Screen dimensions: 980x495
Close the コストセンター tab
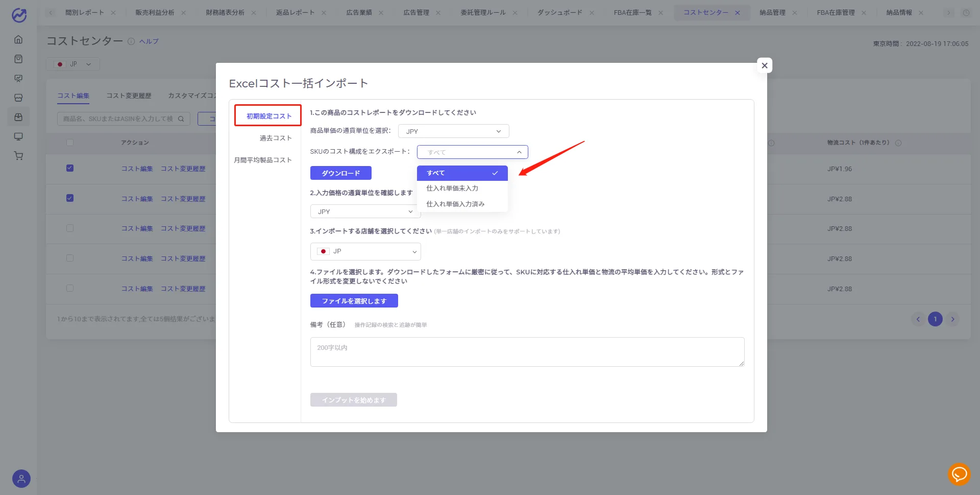click(x=737, y=13)
